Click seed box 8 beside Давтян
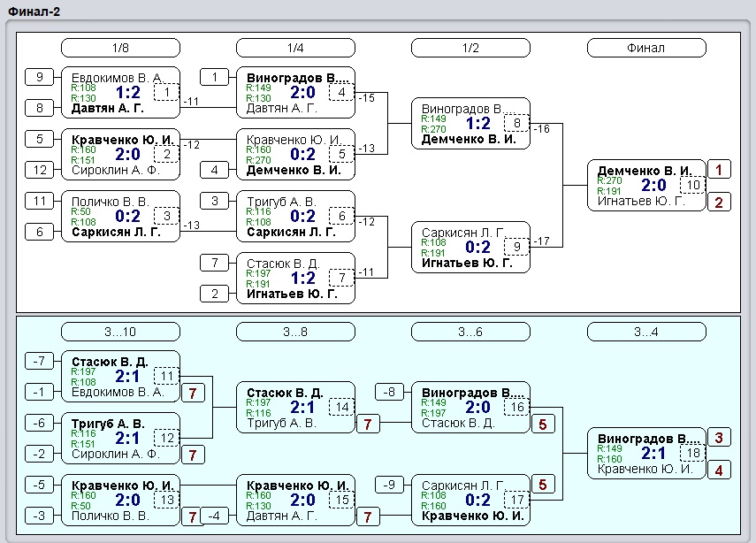The image size is (756, 543). [x=39, y=108]
